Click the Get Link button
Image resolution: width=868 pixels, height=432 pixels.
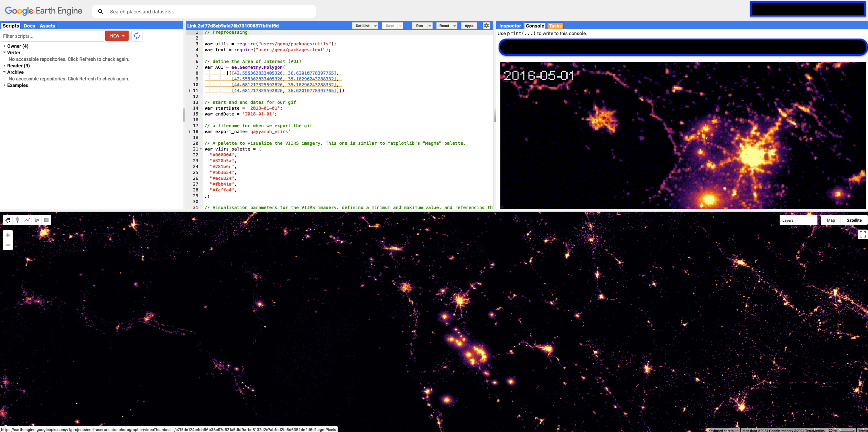362,26
